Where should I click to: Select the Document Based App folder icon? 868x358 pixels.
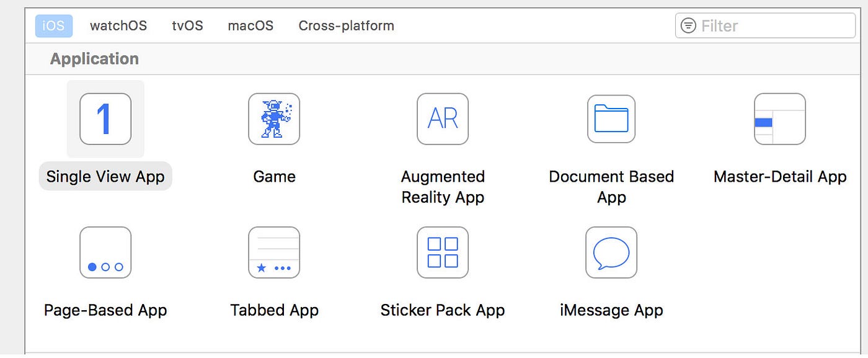pyautogui.click(x=611, y=119)
